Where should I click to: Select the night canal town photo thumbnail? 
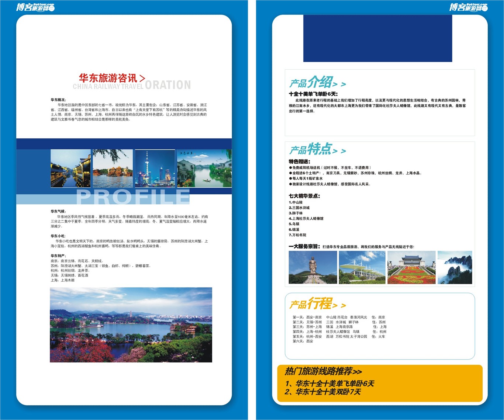point(70,169)
